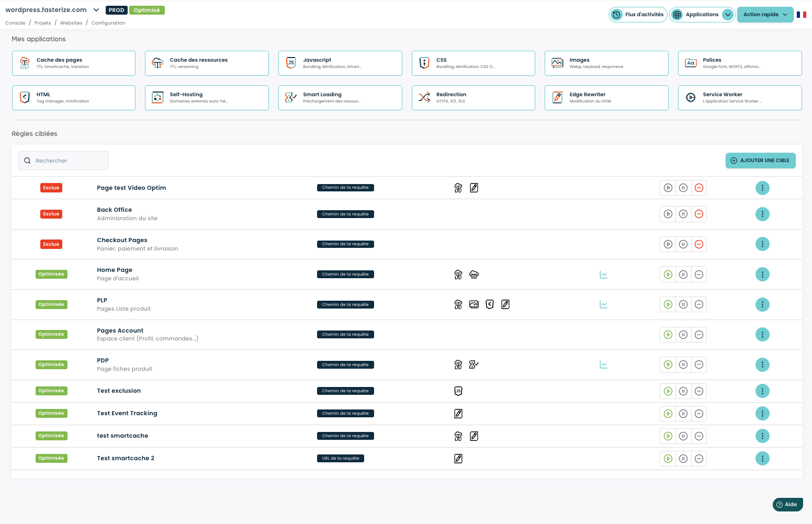Viewport: 812px width, 524px height.
Task: Pause the Test smartcache 2 rule
Action: pyautogui.click(x=683, y=459)
